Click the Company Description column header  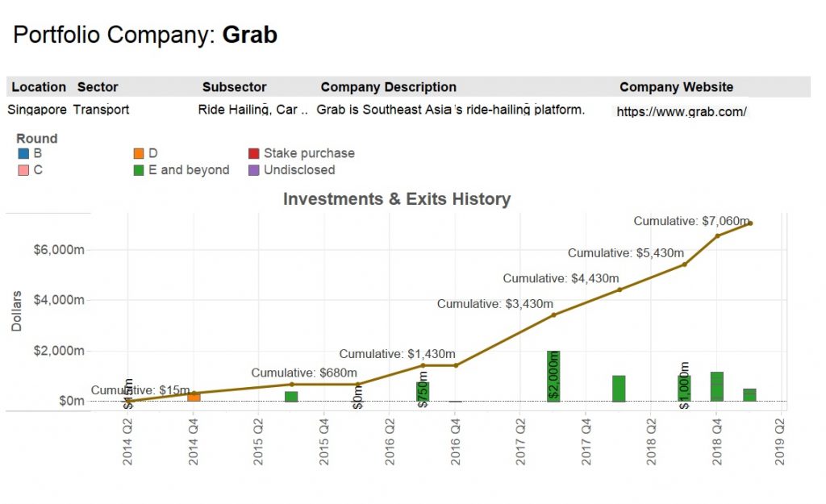pyautogui.click(x=388, y=87)
